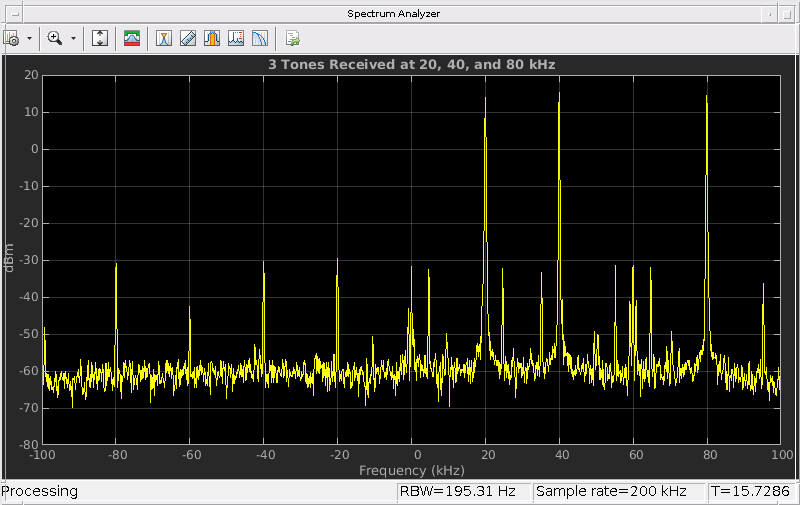
Task: Open the dropdown arrow next to Zoom
Action: pyautogui.click(x=73, y=38)
